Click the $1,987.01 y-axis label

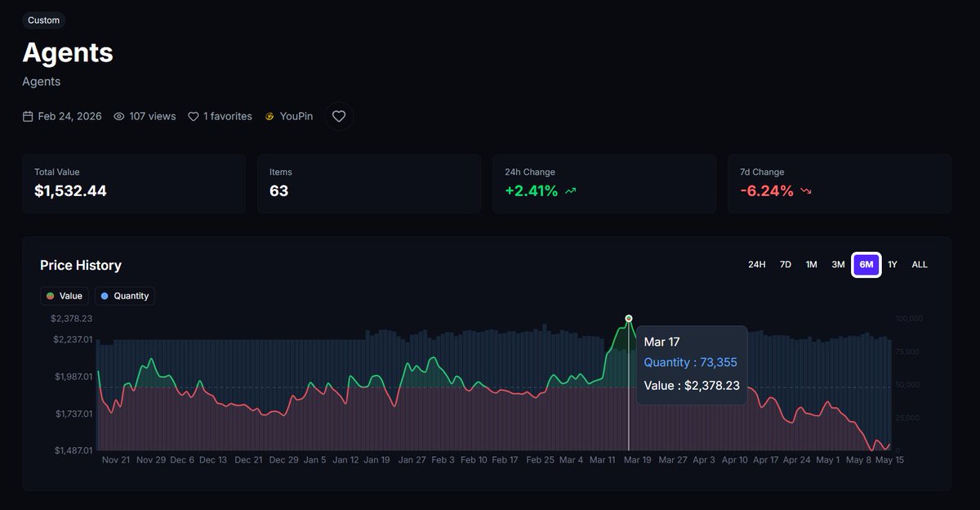[x=73, y=376]
